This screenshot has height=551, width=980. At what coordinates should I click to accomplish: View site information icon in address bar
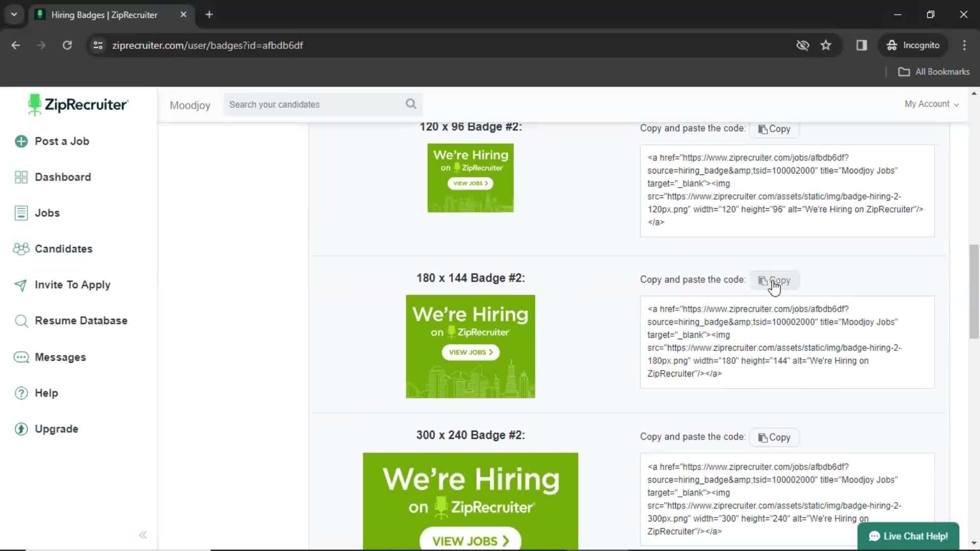point(97,45)
